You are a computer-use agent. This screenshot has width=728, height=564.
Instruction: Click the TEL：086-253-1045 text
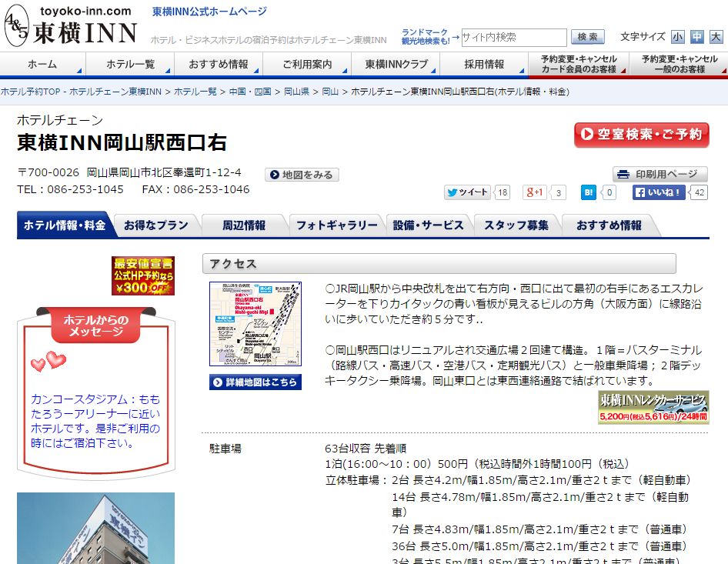point(70,189)
